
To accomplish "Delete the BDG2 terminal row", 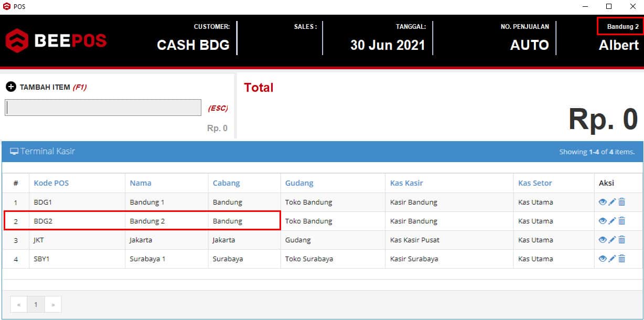I will pos(622,221).
